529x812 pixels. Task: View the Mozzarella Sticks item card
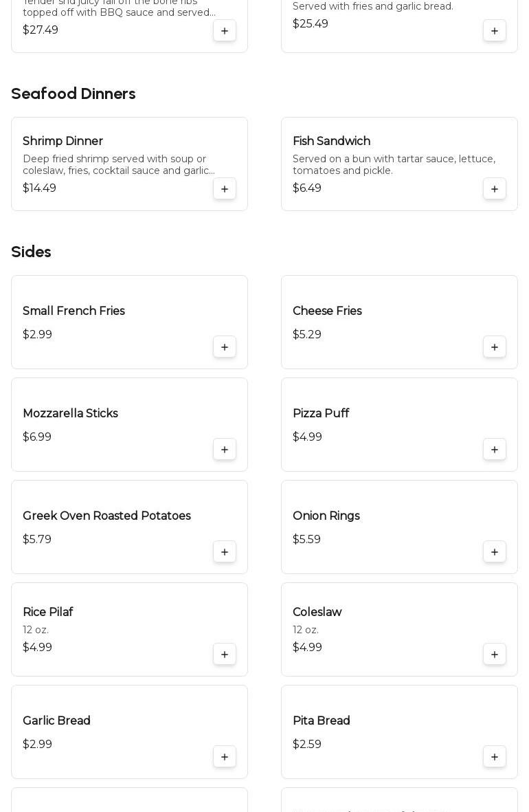pos(110,424)
